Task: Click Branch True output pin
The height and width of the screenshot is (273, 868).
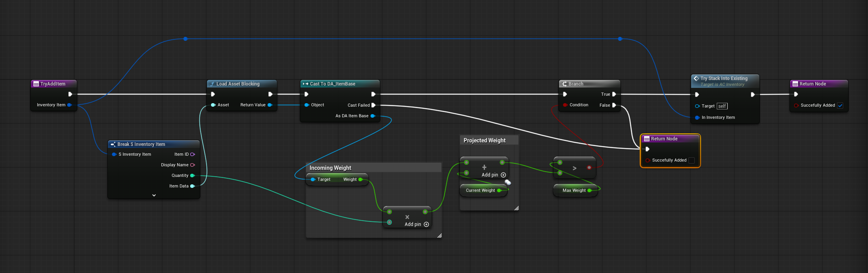Action: tap(614, 94)
